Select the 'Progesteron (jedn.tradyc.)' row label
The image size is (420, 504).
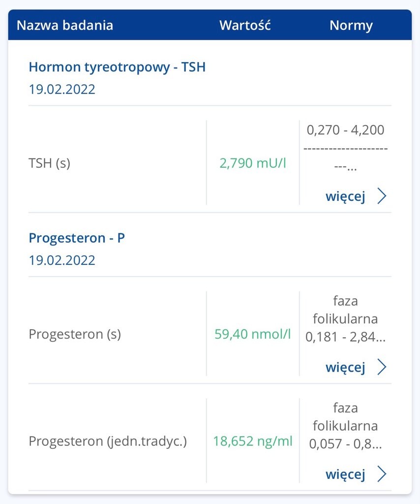[x=108, y=441]
